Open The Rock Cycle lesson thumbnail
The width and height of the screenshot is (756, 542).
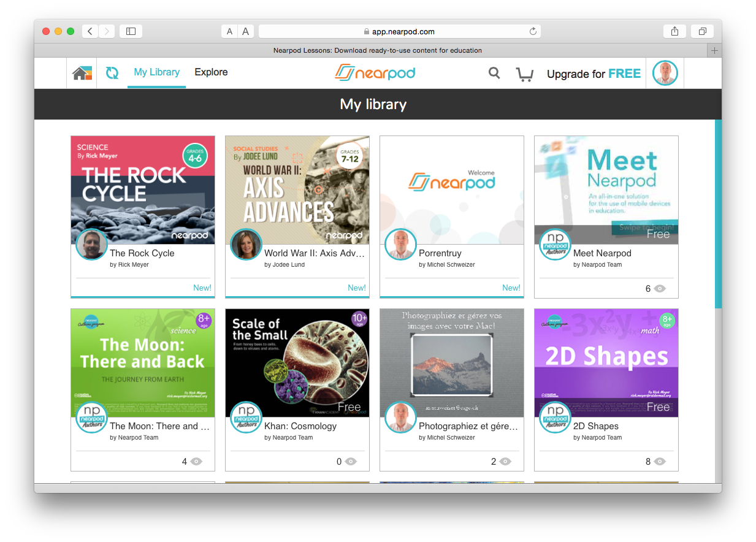coord(143,190)
